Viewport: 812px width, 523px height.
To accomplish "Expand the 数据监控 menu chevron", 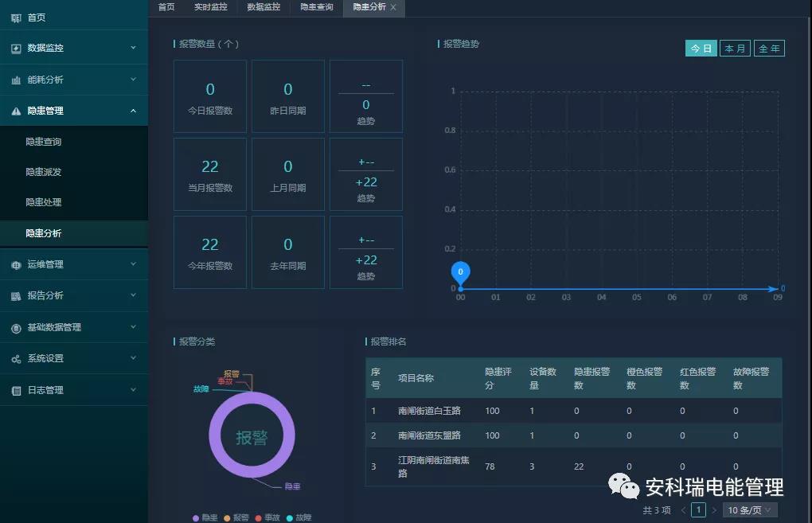I will click(x=133, y=48).
